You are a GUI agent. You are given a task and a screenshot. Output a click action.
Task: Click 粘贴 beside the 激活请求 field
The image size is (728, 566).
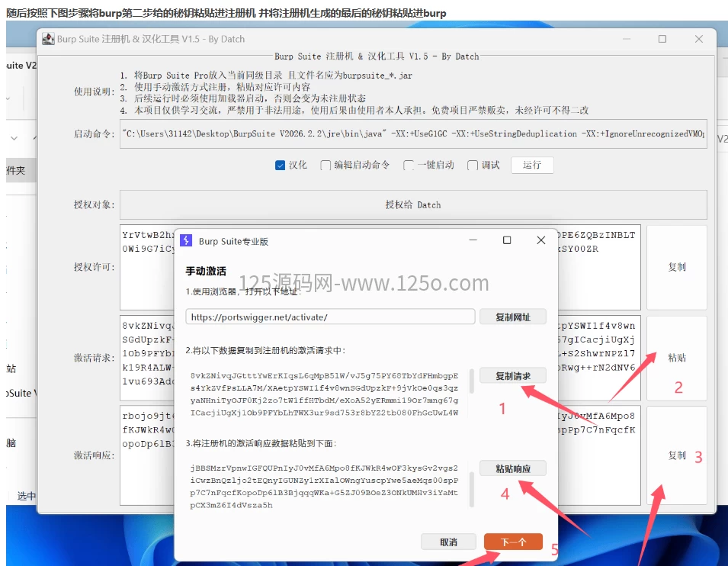tap(676, 357)
